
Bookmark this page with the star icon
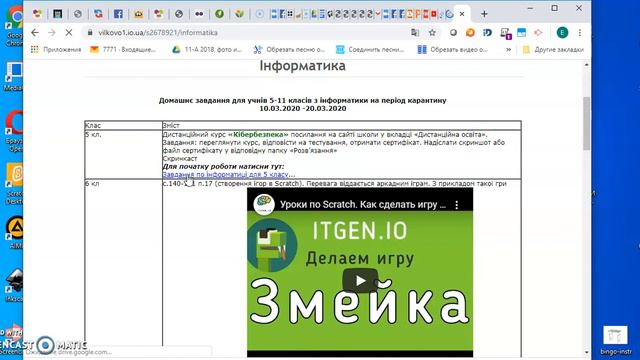[432, 33]
